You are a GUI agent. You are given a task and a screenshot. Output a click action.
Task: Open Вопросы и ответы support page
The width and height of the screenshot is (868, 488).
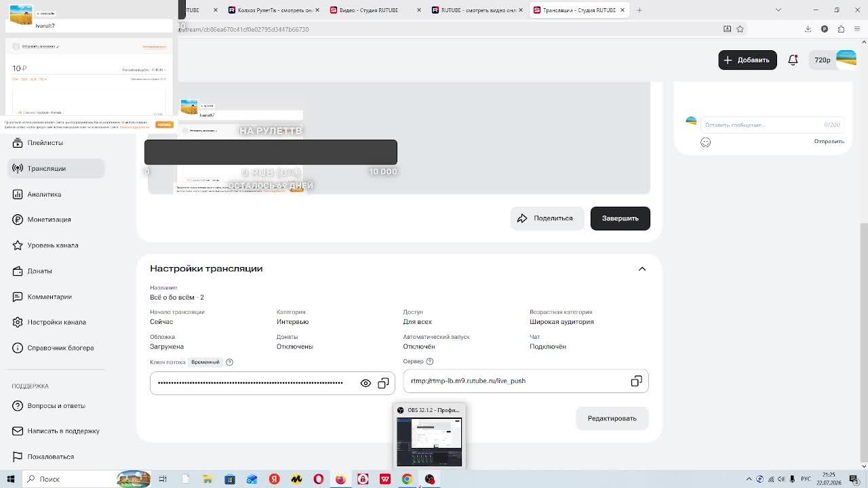click(56, 406)
